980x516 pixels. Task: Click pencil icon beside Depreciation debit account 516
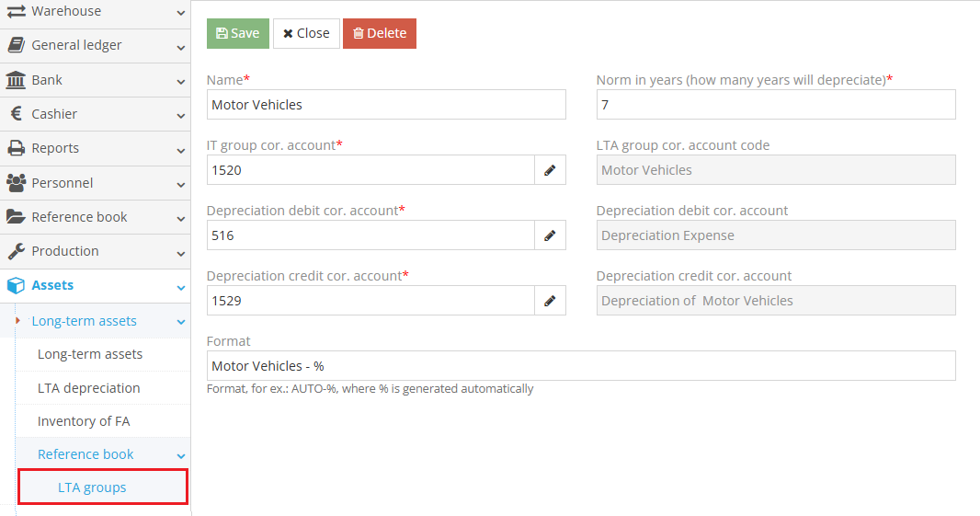point(550,235)
